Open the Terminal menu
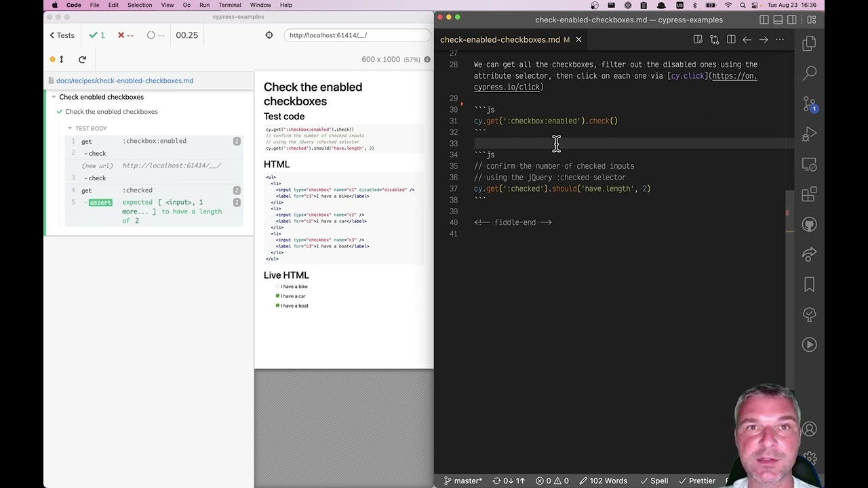Screen dimensions: 868x488 [x=230, y=5]
